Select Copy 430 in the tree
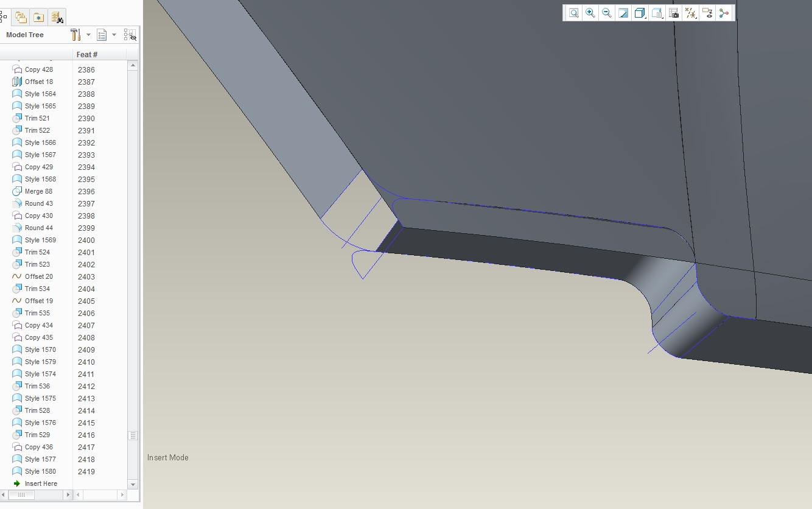Viewport: 812px width, 509px height. (39, 216)
